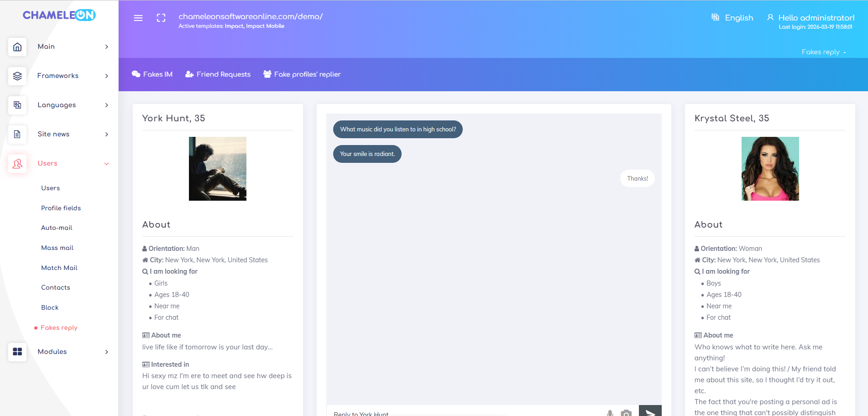
Task: Click the hamburger menu icon
Action: click(x=138, y=18)
